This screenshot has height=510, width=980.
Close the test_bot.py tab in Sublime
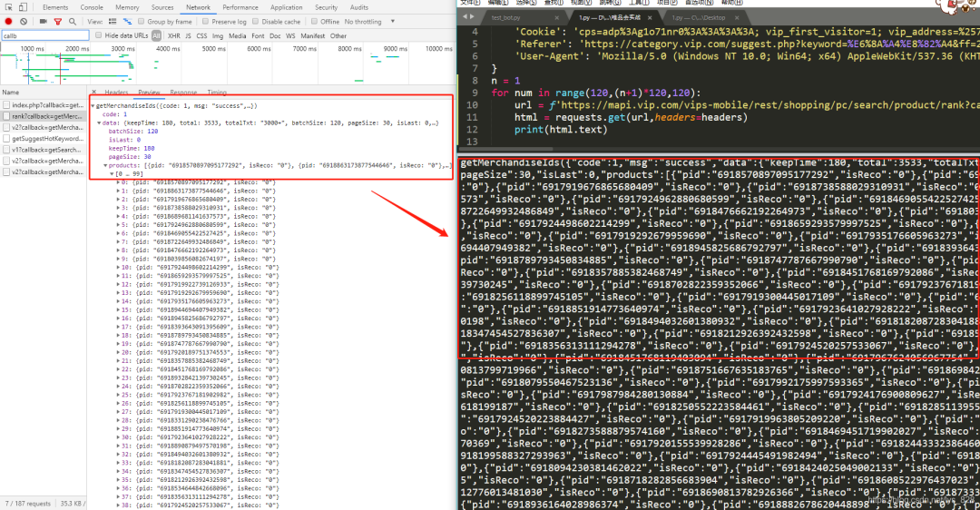click(x=556, y=17)
